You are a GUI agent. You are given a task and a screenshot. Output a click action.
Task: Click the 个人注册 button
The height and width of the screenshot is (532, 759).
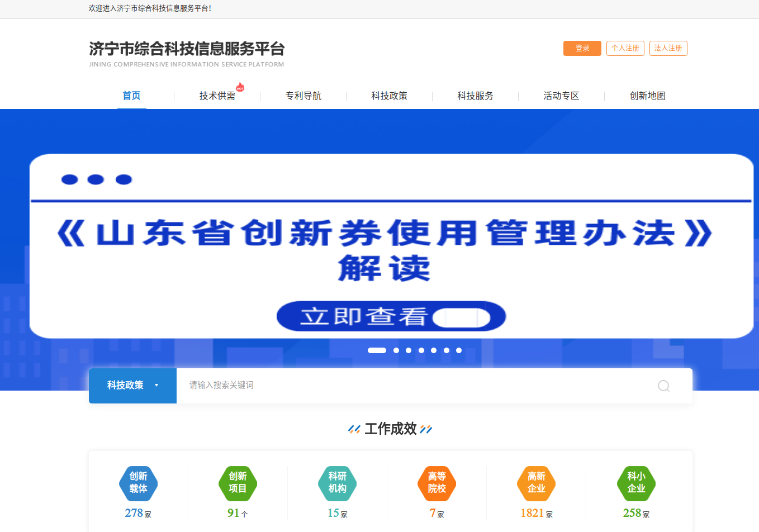pyautogui.click(x=625, y=48)
